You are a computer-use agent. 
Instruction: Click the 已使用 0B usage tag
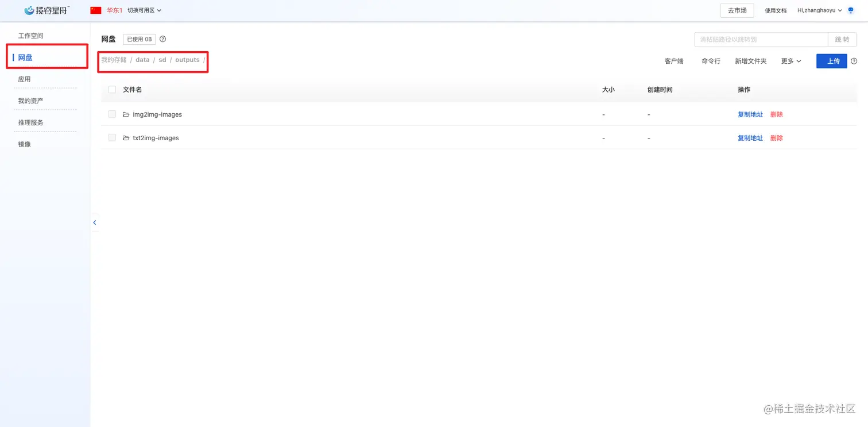click(139, 39)
